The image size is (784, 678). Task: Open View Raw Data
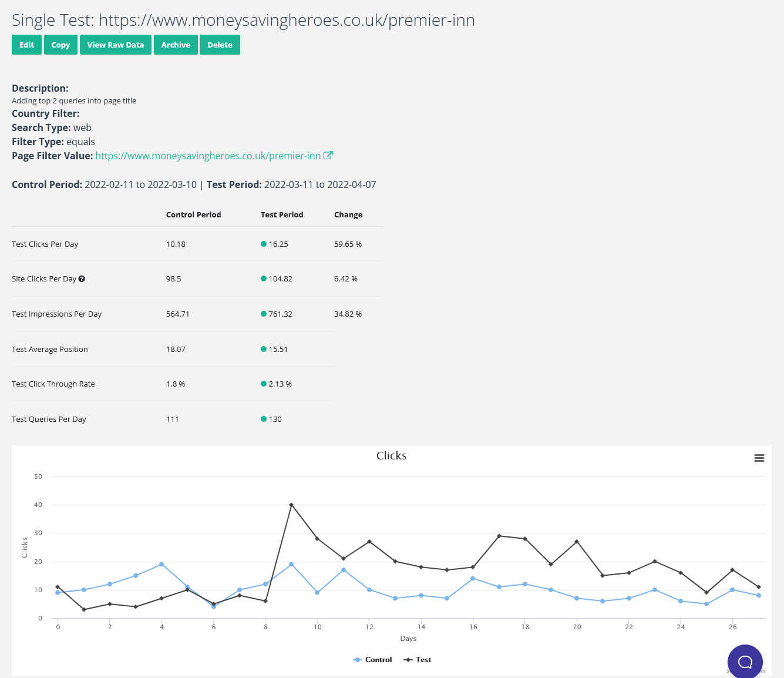pos(116,45)
